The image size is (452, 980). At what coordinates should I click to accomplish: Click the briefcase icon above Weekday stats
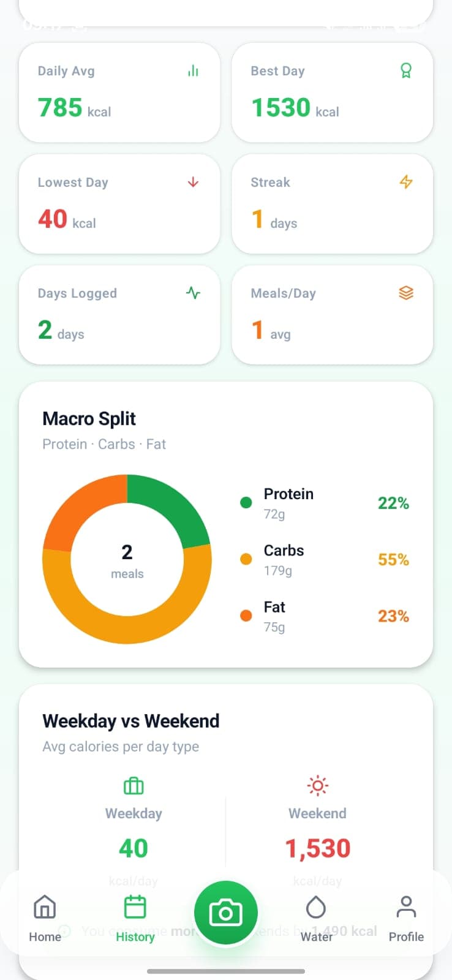point(133,785)
